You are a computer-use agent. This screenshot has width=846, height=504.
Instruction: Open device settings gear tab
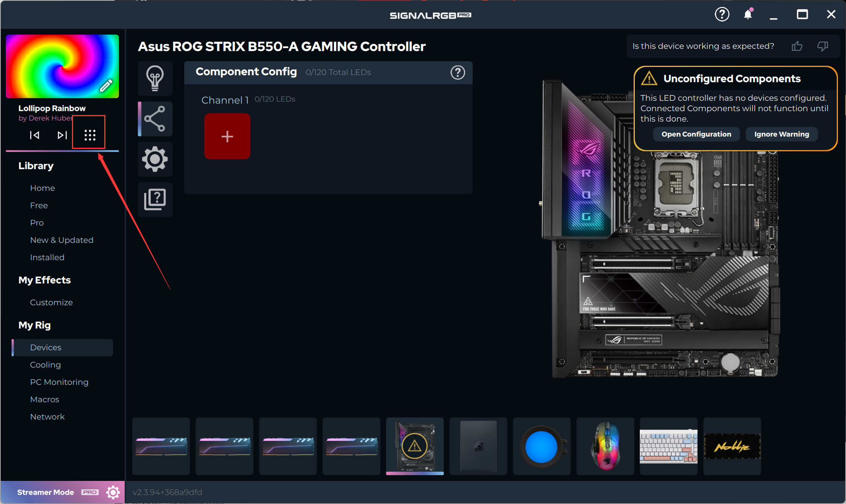pyautogui.click(x=155, y=159)
